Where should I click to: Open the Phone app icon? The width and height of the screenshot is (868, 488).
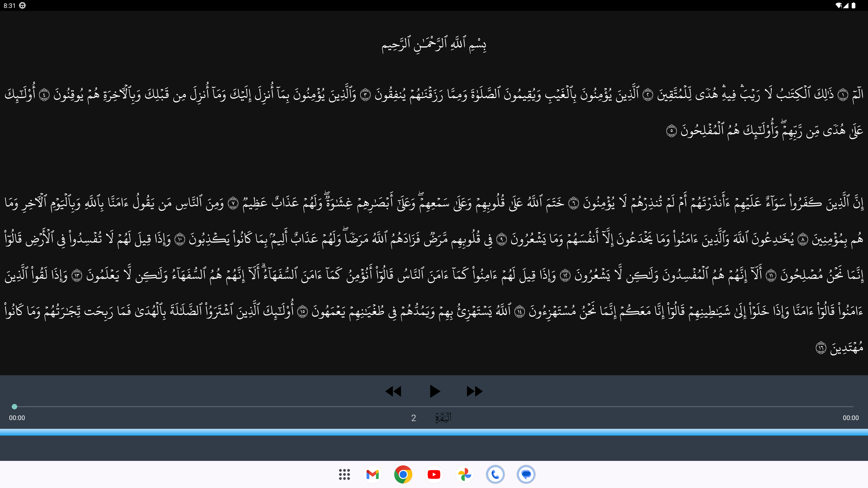pos(495,474)
